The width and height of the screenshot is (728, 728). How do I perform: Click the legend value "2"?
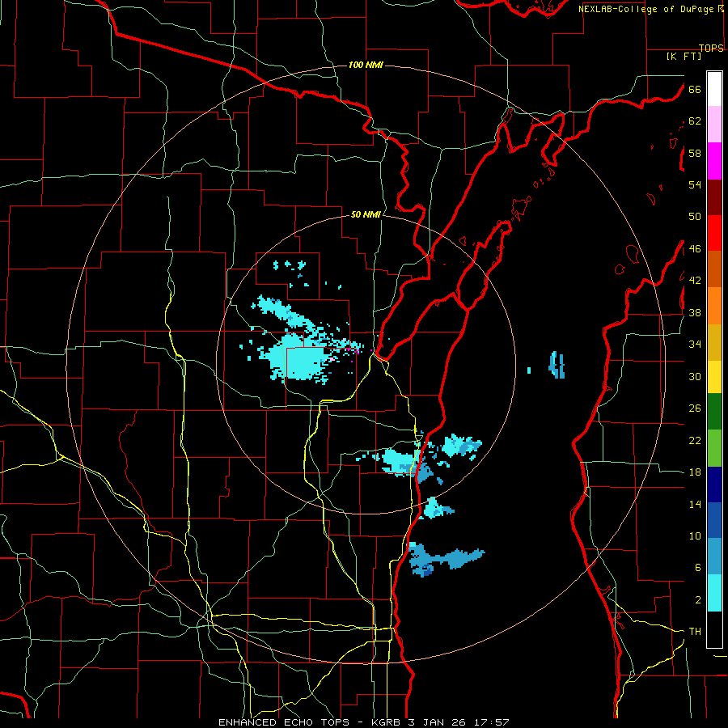click(x=698, y=600)
